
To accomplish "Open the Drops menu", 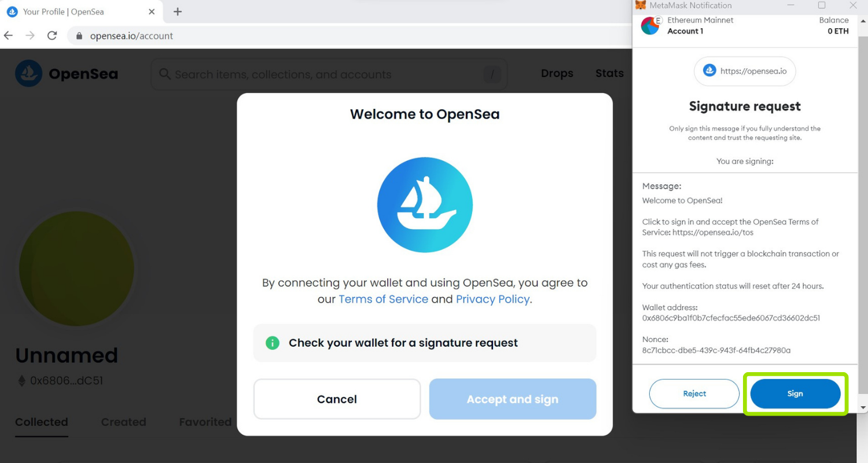I will coord(557,74).
